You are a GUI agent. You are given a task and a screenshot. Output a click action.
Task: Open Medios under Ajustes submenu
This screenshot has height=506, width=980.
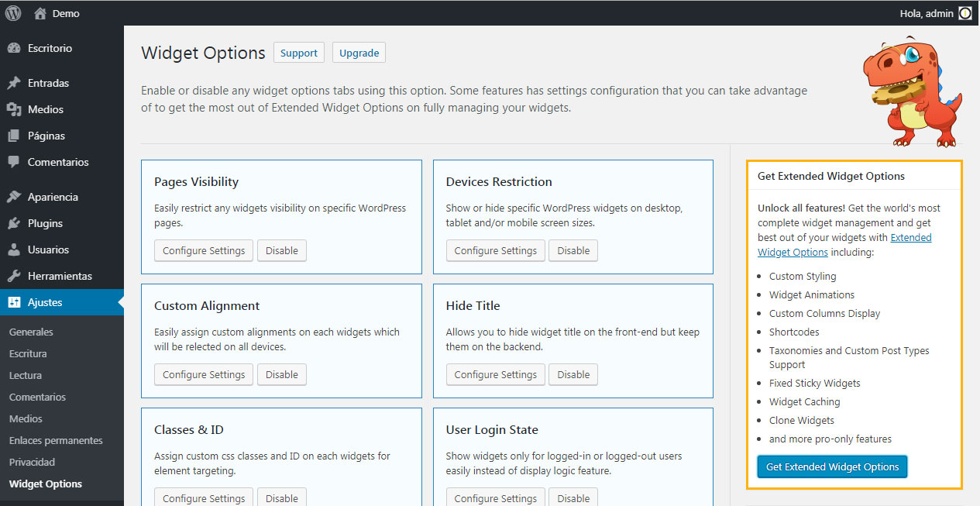(26, 418)
